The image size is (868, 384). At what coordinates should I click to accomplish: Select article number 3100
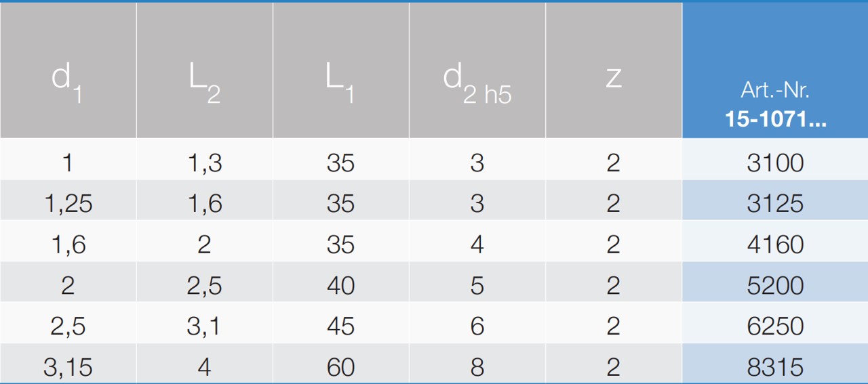775,163
